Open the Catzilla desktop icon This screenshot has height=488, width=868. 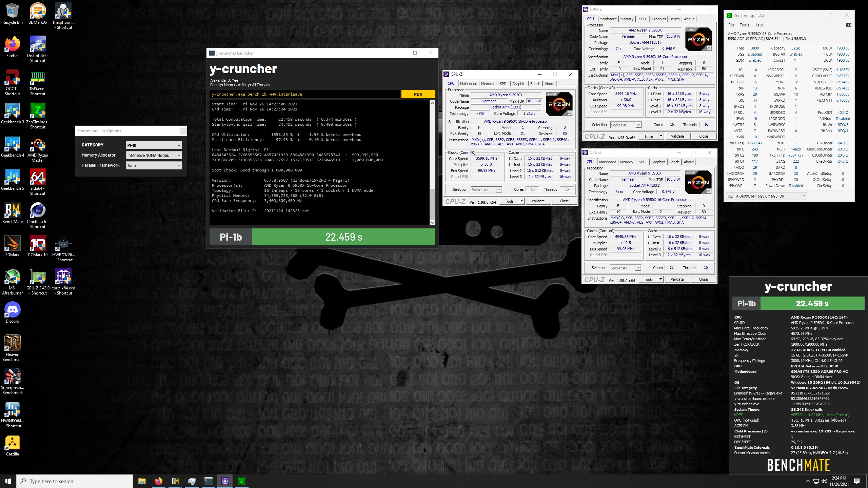13,445
